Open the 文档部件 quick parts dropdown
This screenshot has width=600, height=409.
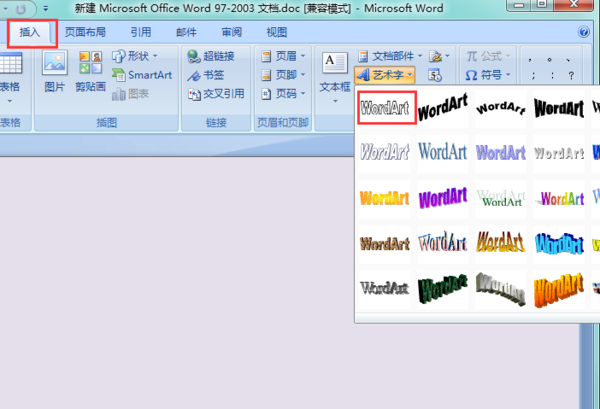point(420,56)
